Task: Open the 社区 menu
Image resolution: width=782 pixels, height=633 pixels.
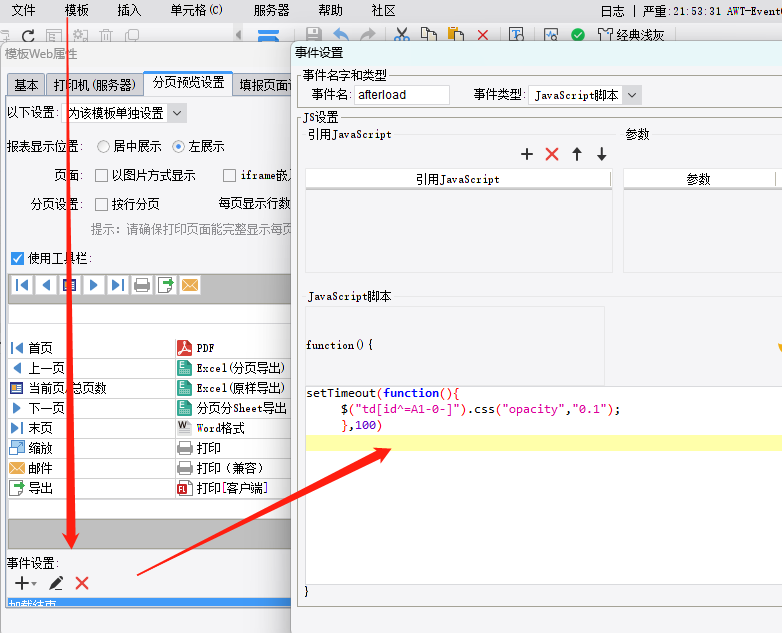Action: 384,10
